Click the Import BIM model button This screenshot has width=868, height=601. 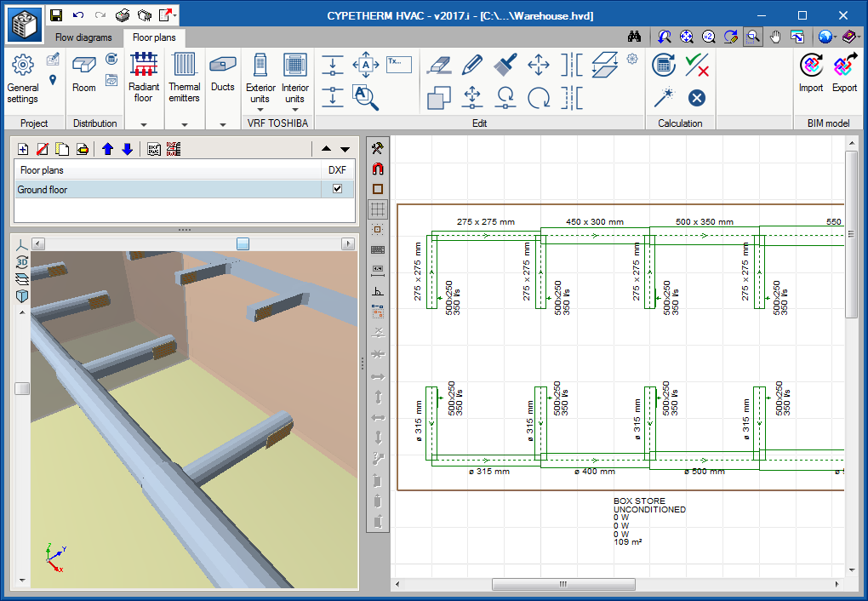coord(811,73)
